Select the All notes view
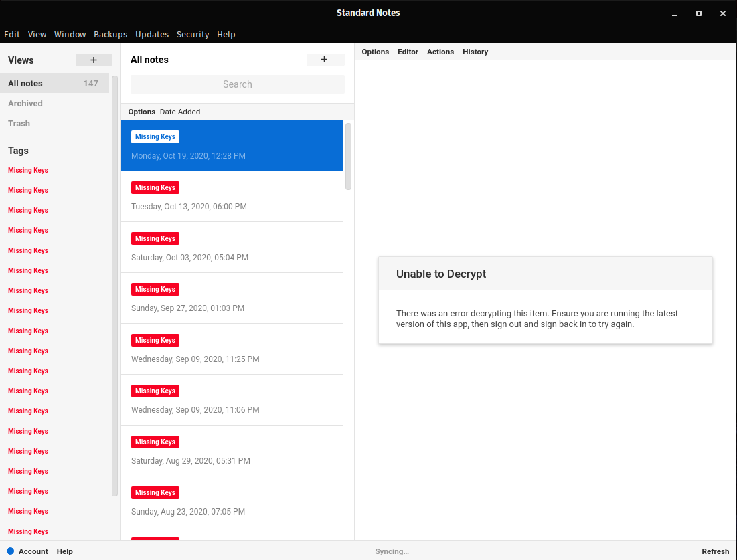737x560 pixels. pos(54,83)
